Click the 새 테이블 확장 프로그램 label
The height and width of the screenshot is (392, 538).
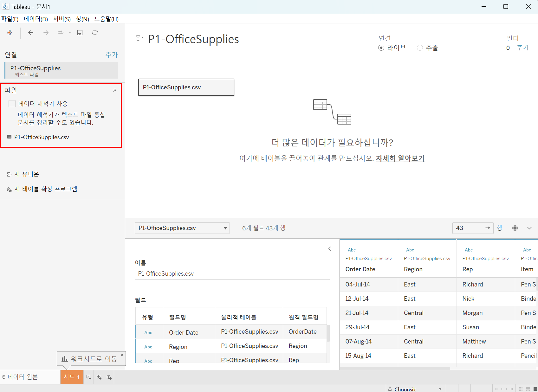click(46, 189)
